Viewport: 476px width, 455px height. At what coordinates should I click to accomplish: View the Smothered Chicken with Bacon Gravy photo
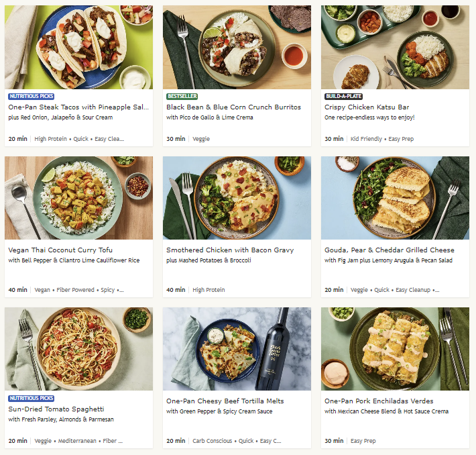click(237, 198)
